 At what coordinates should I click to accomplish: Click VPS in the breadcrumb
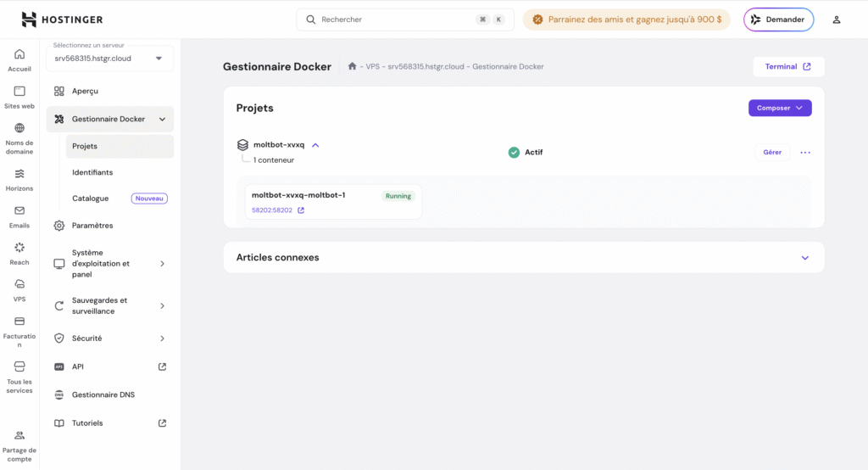click(373, 66)
